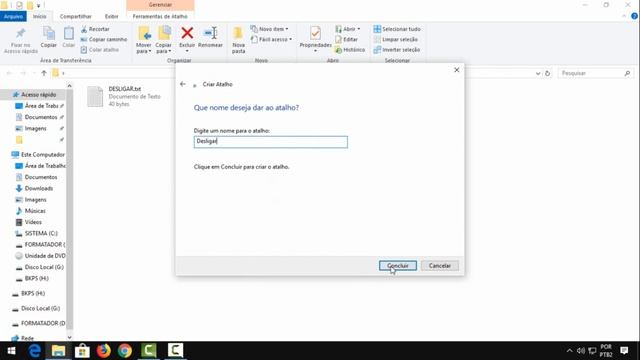The height and width of the screenshot is (360, 640).
Task: Click Limpar seleção in the ribbon
Action: [396, 39]
